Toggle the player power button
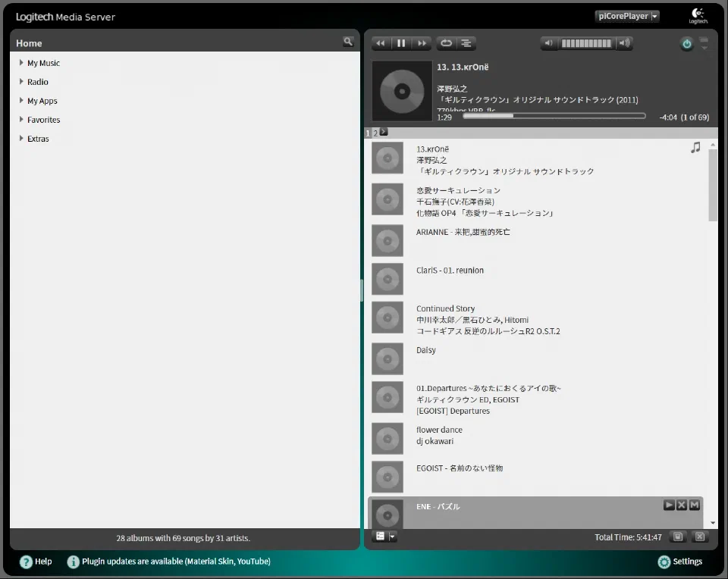This screenshot has height=579, width=728. pyautogui.click(x=687, y=44)
